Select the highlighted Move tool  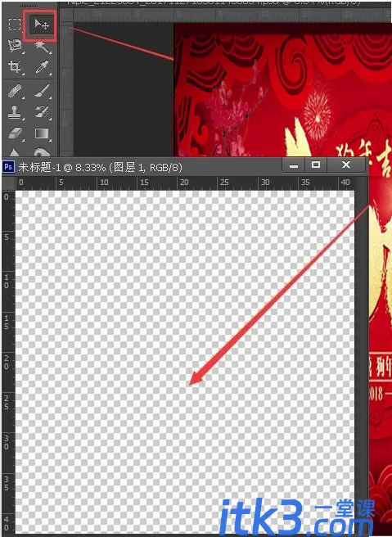(x=42, y=25)
